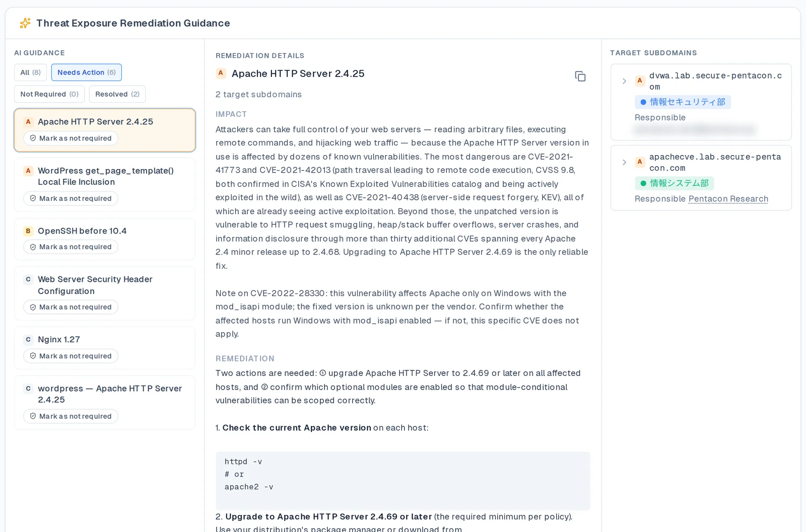
Task: Show All guidance items
Action: tap(31, 72)
